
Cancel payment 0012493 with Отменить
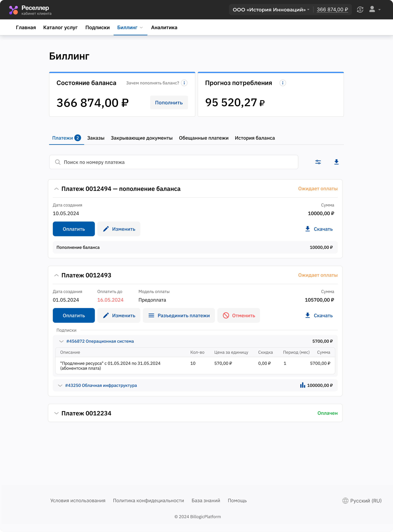[239, 316]
